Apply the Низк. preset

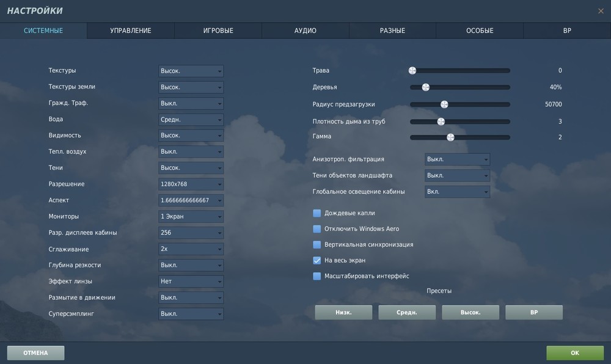point(343,312)
